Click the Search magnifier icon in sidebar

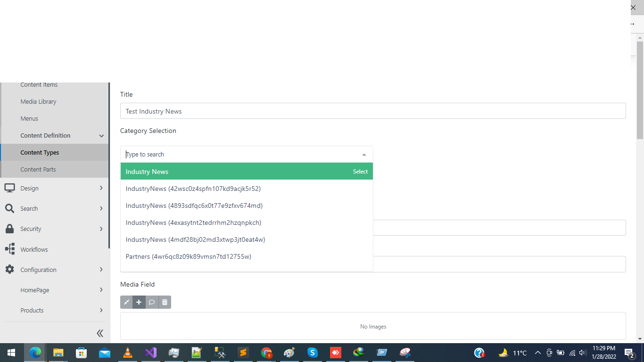[9, 208]
